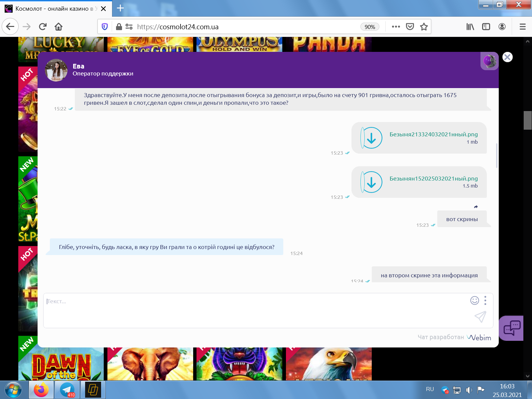Open Telegram from the taskbar
Image resolution: width=532 pixels, height=399 pixels.
click(67, 390)
